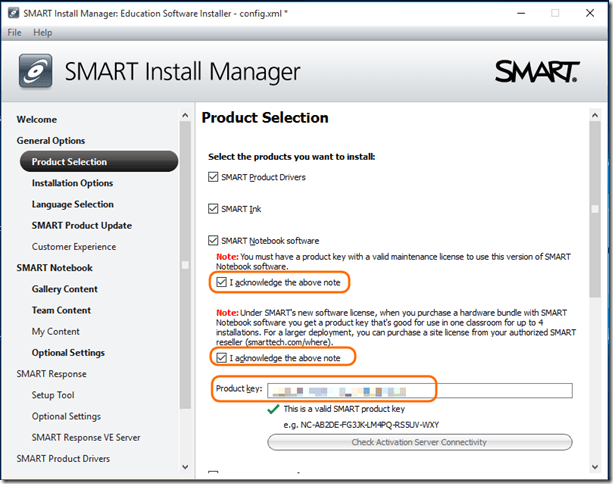Toggle first 'I acknowledge the above note' checkbox

[x=221, y=283]
